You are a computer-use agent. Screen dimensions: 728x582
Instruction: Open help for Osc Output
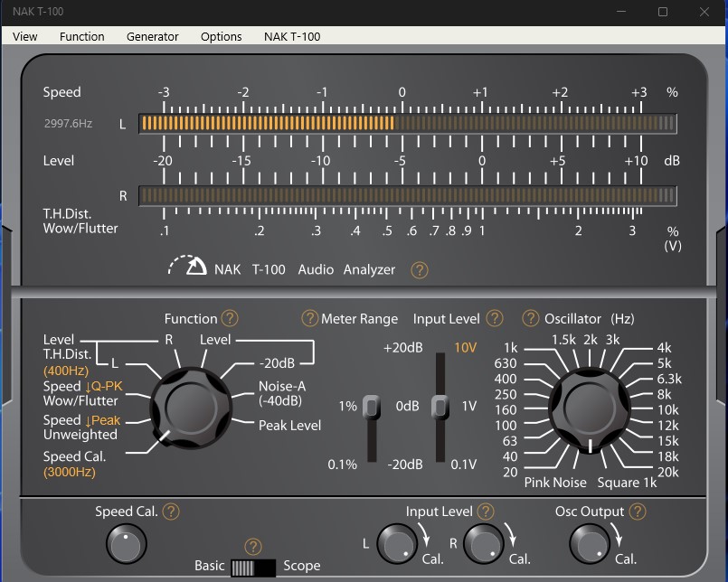[x=638, y=512]
